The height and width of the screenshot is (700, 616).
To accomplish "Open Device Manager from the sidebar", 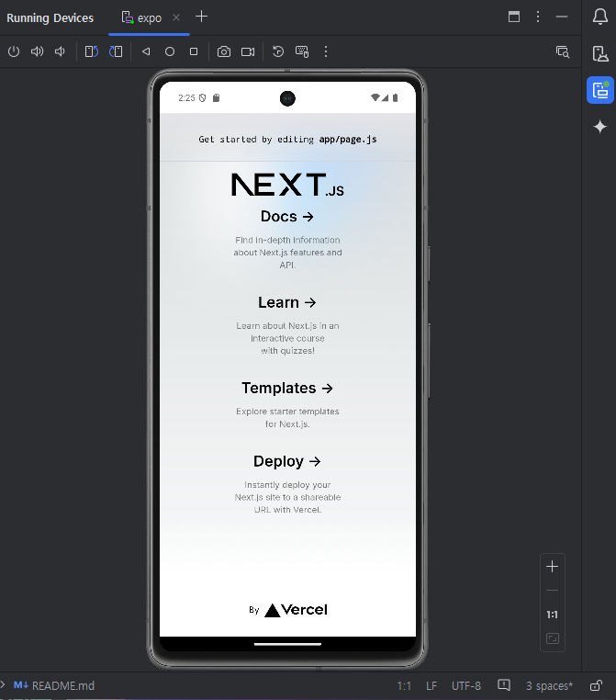I will coord(600,53).
